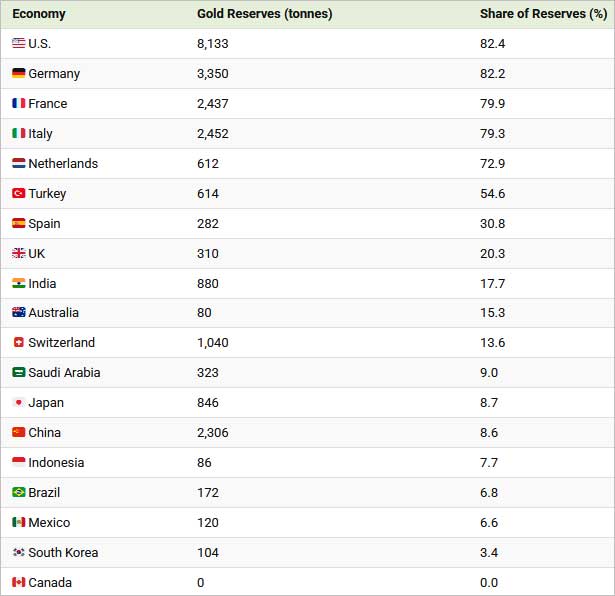Sort by Share of Reserves (%) header
The height and width of the screenshot is (596, 615).
pyautogui.click(x=544, y=14)
